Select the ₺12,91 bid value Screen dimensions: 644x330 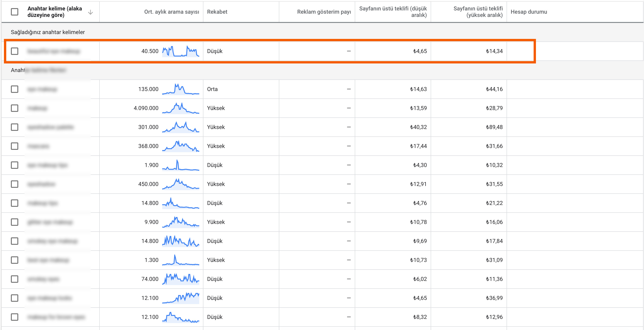(x=418, y=184)
